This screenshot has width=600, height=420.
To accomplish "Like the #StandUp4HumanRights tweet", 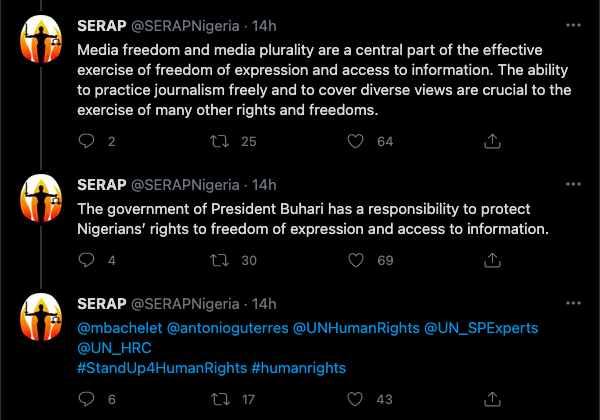I will tap(354, 400).
